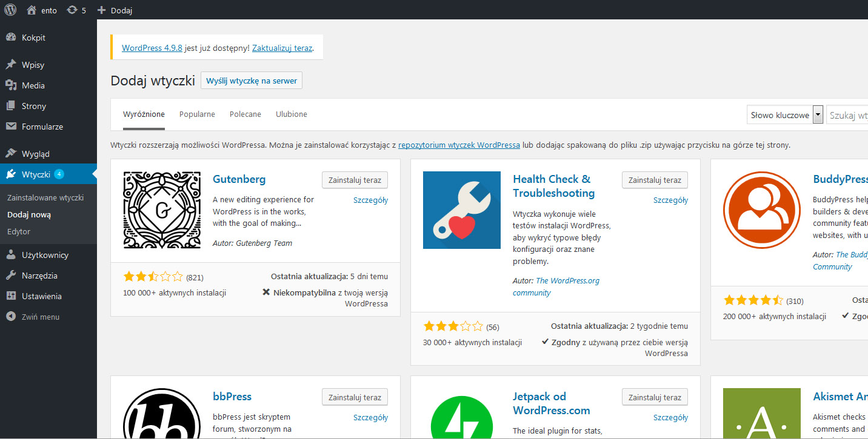Screen dimensions: 868x439
Task: Open the Edytor submenu item
Action: click(19, 231)
